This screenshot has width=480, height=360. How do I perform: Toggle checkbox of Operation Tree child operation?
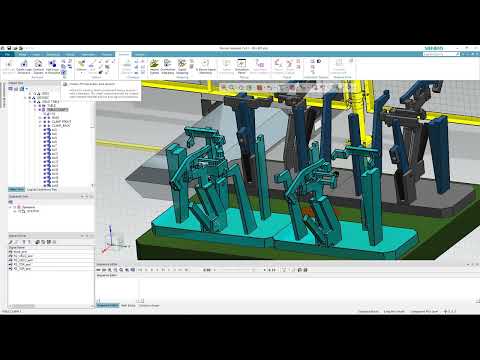tap(20, 211)
